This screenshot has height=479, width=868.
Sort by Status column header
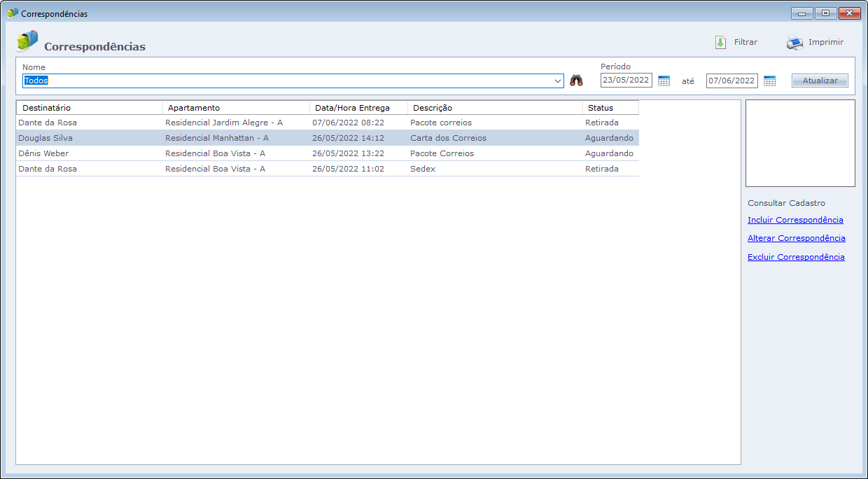point(610,108)
